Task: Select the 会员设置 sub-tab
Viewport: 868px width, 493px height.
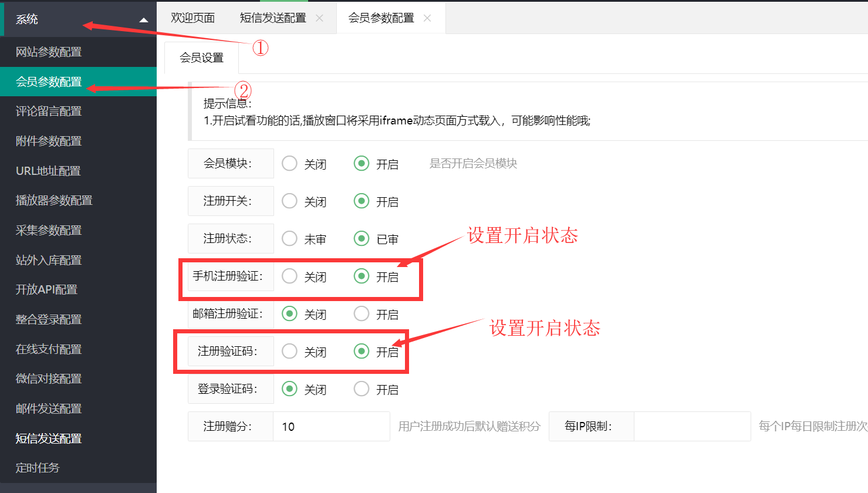Action: pos(201,58)
